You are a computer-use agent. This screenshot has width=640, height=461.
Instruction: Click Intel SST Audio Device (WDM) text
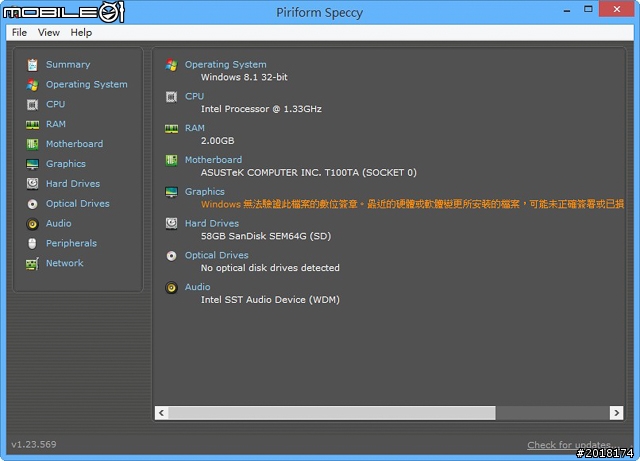270,300
